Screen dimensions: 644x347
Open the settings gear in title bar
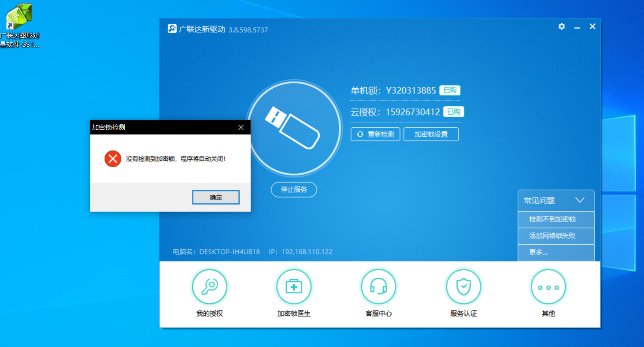point(562,26)
